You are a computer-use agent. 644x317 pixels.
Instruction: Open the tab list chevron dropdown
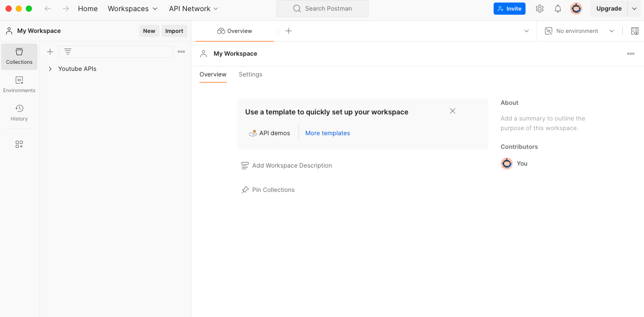[x=527, y=31]
